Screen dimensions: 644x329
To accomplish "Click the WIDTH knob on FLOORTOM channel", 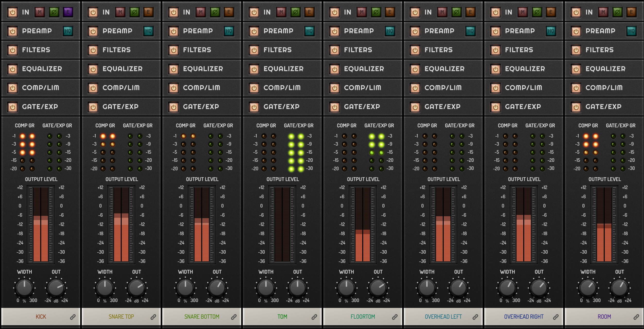I will pos(346,288).
